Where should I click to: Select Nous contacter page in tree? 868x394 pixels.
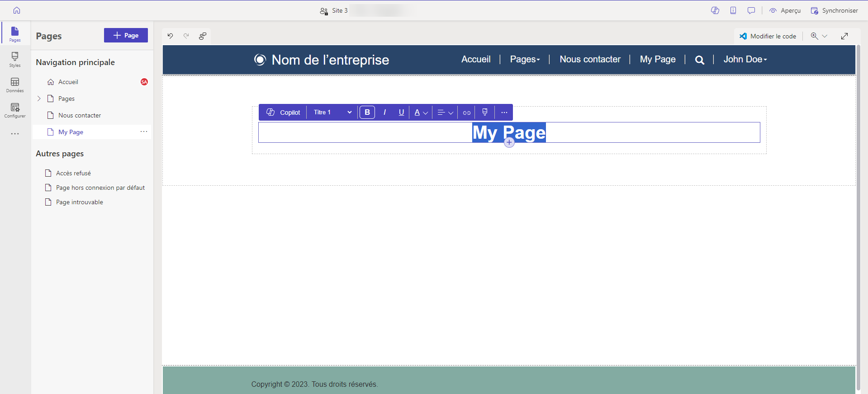80,115
